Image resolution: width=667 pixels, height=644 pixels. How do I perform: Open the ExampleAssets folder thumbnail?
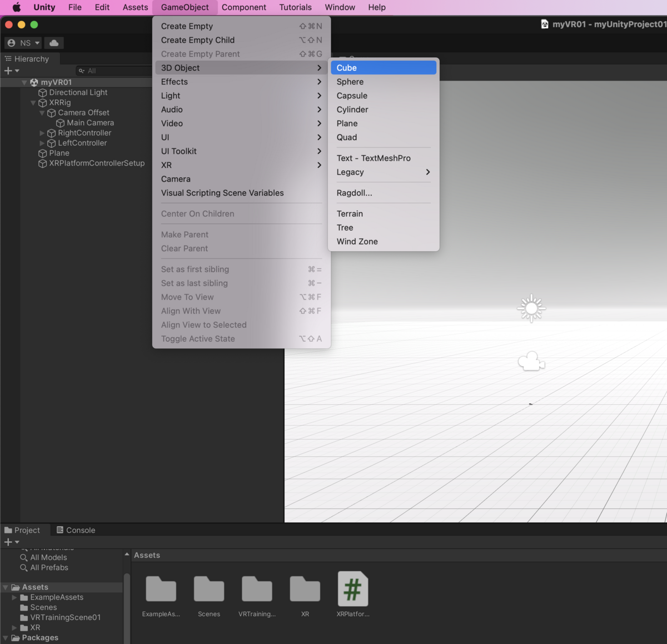click(161, 589)
